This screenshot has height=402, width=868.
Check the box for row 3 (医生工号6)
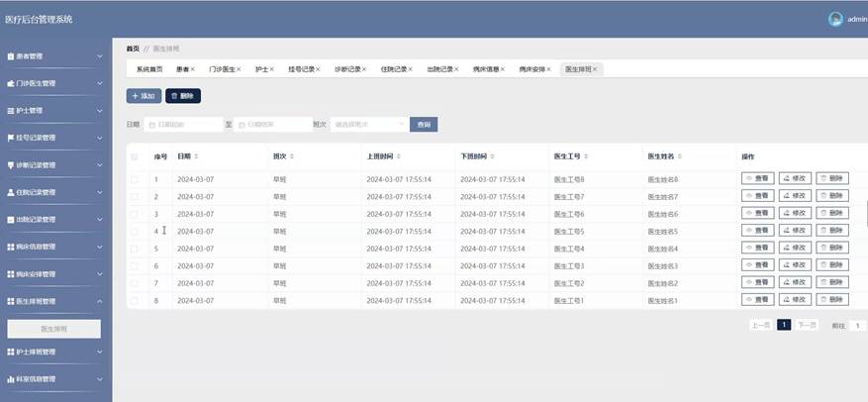tap(134, 214)
